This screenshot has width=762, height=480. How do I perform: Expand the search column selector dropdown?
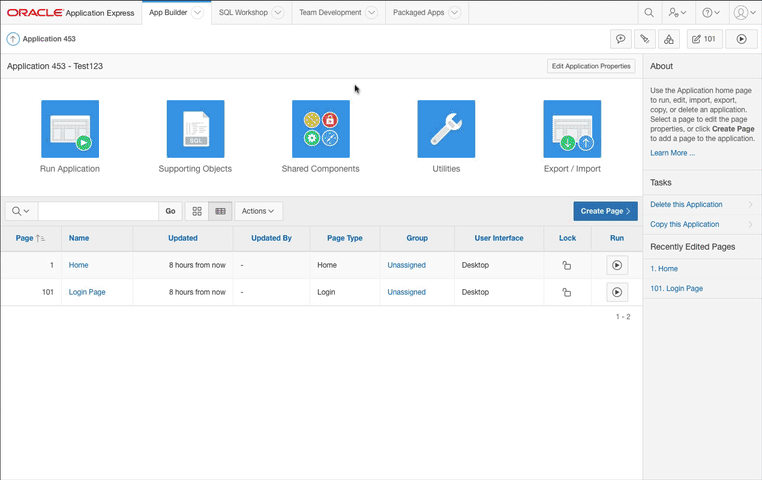[20, 211]
